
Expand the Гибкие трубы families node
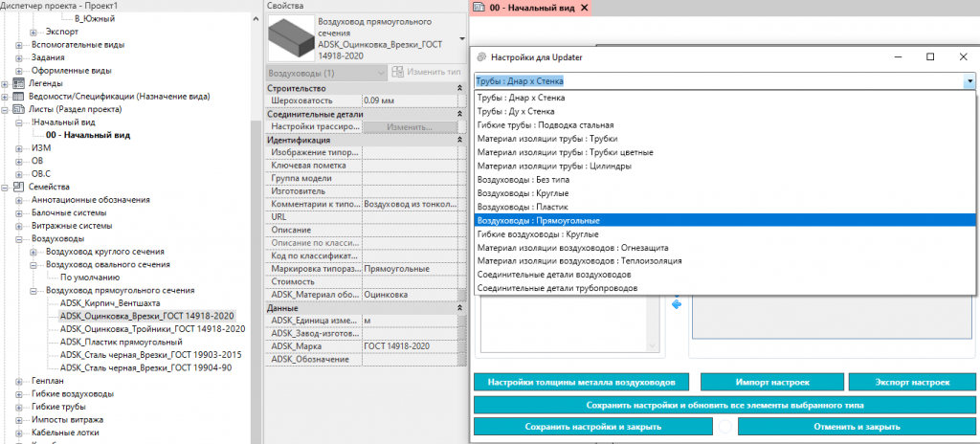[19, 407]
